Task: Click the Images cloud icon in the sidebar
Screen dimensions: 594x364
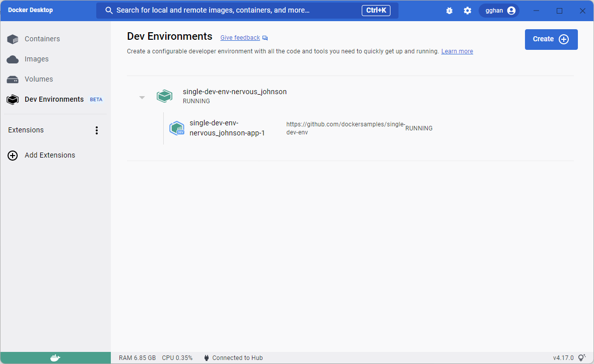Action: (13, 59)
